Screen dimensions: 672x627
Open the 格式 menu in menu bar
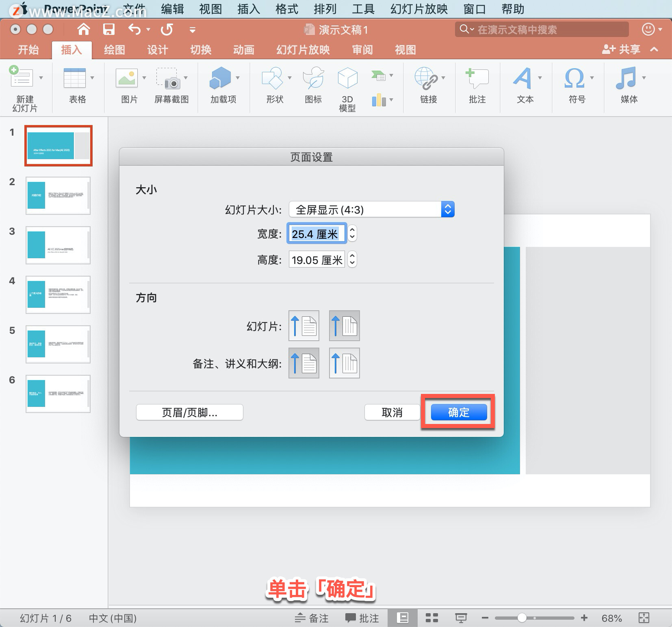coord(287,9)
